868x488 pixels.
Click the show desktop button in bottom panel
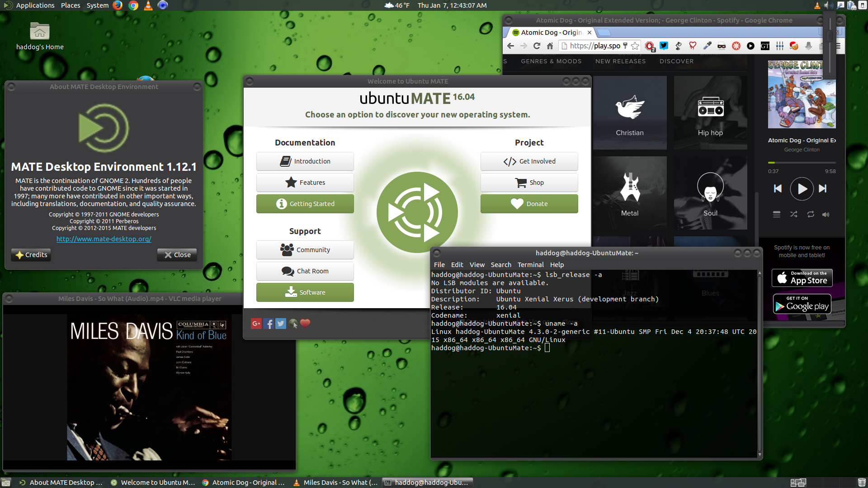(6, 483)
